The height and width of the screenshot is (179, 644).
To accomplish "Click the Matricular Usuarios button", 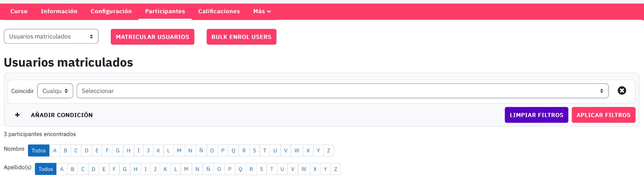I will click(153, 37).
